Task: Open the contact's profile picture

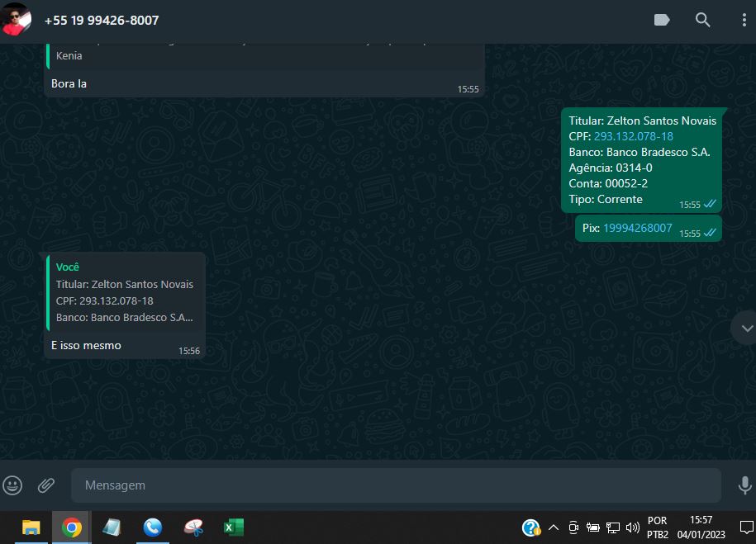Action: click(x=17, y=20)
